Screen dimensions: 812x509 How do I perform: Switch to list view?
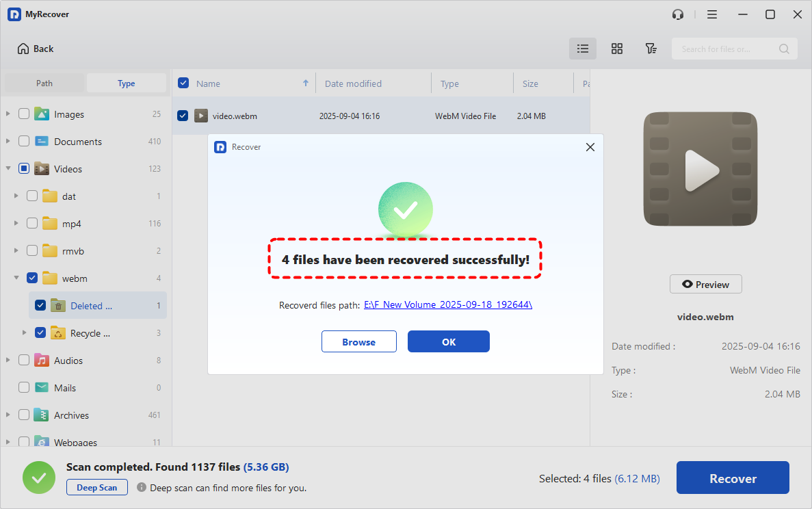pos(583,49)
